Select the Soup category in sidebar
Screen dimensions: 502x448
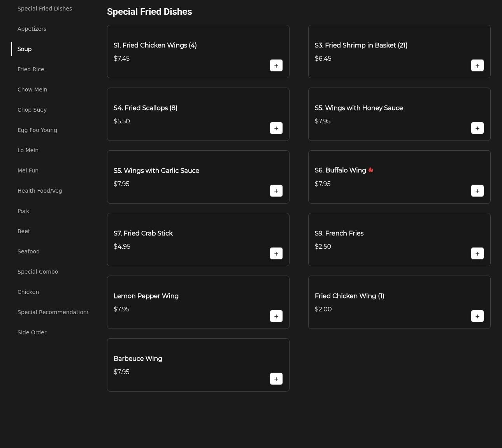pos(25,49)
